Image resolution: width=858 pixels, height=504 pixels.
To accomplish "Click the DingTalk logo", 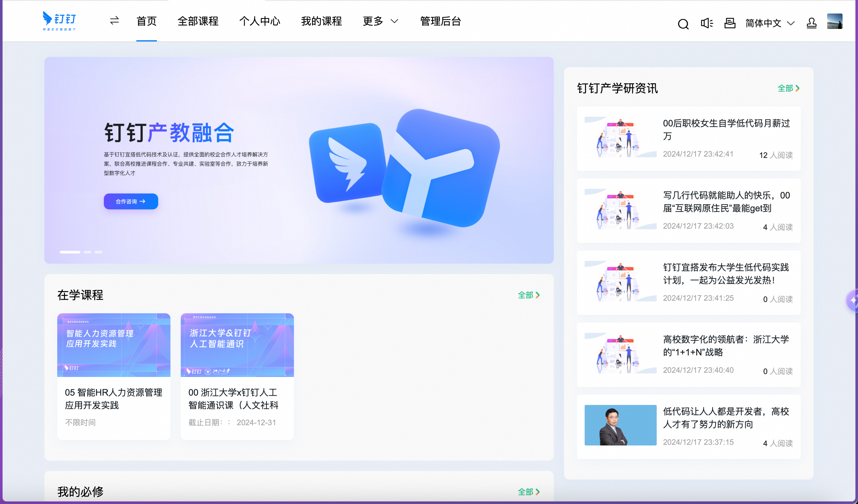I will pyautogui.click(x=59, y=21).
